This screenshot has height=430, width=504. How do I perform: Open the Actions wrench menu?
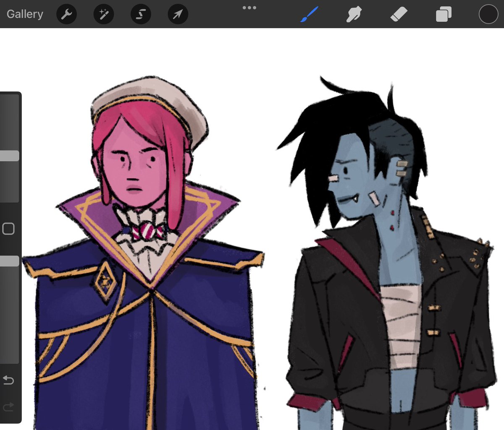click(66, 15)
